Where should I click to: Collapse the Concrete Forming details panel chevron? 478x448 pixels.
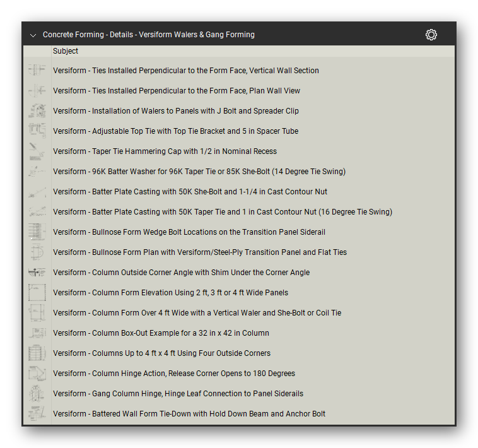(x=33, y=35)
